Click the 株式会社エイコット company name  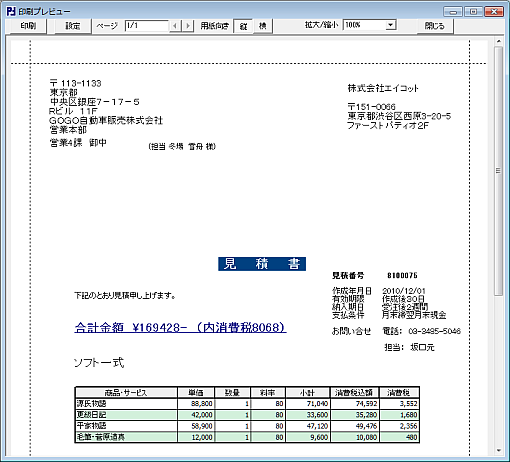click(x=383, y=88)
